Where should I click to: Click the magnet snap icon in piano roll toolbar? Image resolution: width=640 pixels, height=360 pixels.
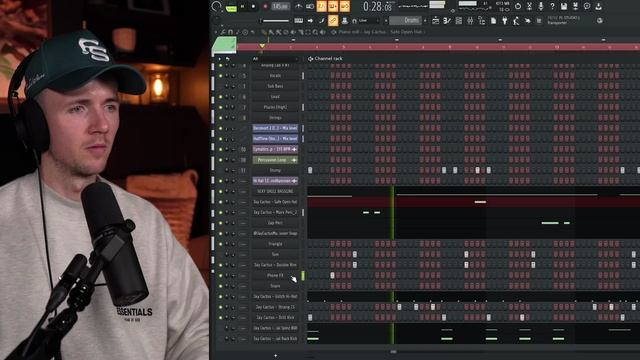pyautogui.click(x=230, y=32)
